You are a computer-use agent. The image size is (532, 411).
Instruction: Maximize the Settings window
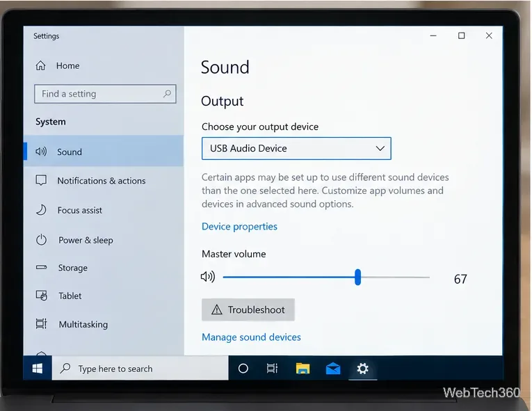[x=462, y=35]
